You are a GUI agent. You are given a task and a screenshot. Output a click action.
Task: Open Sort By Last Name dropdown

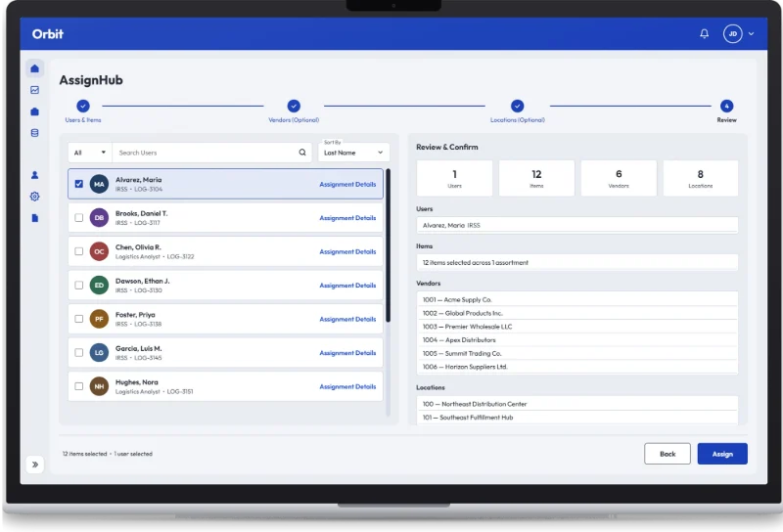353,153
